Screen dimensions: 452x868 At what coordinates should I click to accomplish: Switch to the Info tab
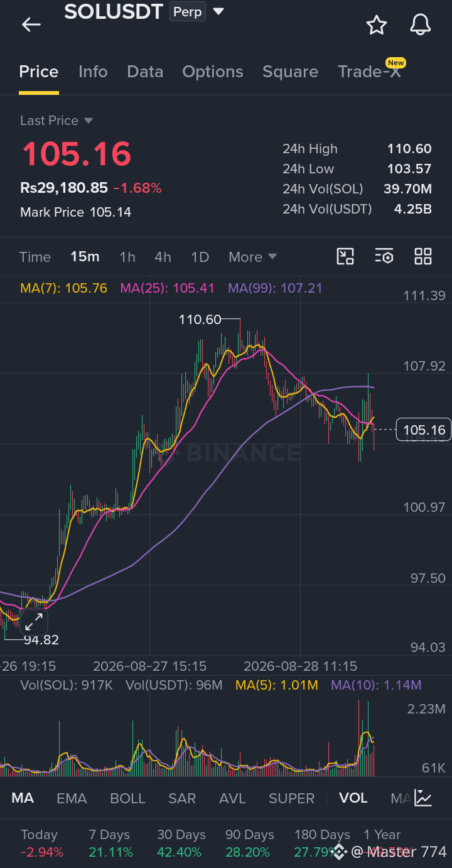coord(93,72)
